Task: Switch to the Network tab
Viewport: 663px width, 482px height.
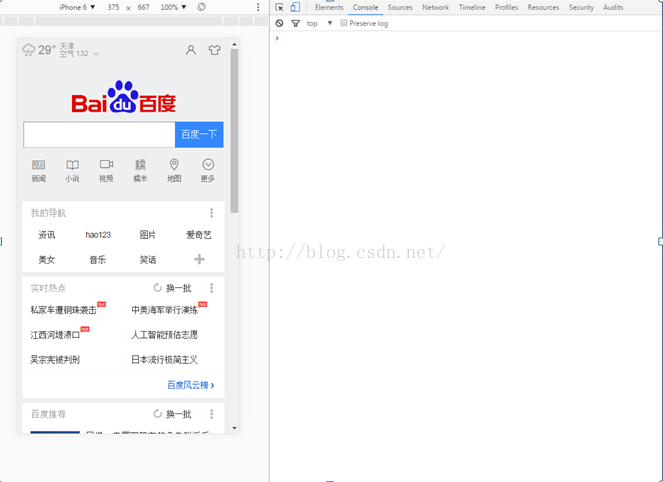Action: pos(436,7)
